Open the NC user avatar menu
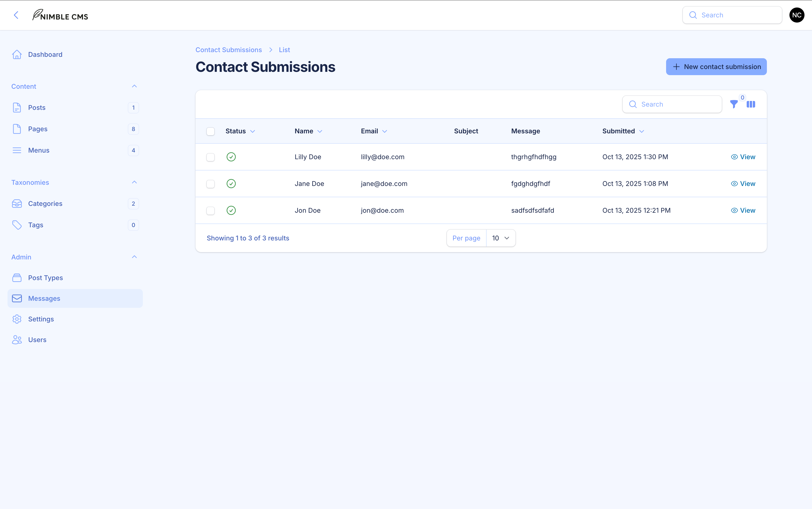The image size is (812, 509). coord(796,15)
